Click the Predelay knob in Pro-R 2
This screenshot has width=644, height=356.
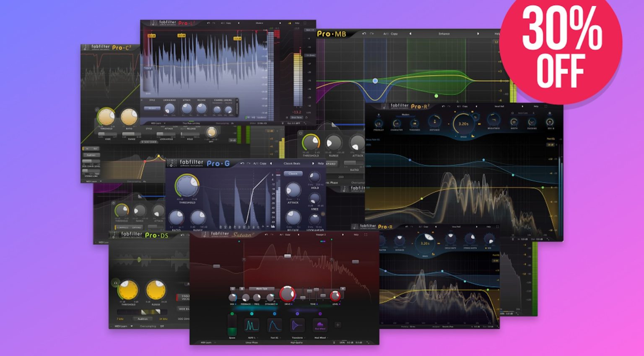379,124
